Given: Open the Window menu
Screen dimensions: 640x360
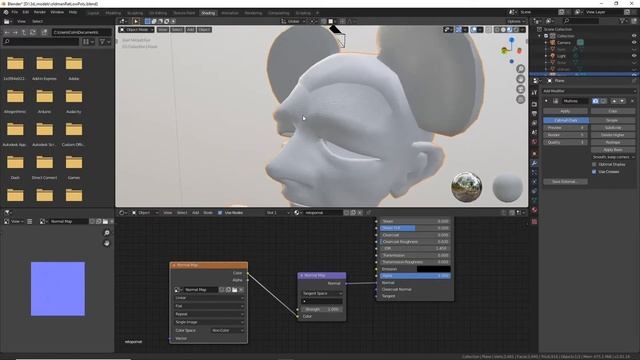Looking at the screenshot, I should point(57,12).
